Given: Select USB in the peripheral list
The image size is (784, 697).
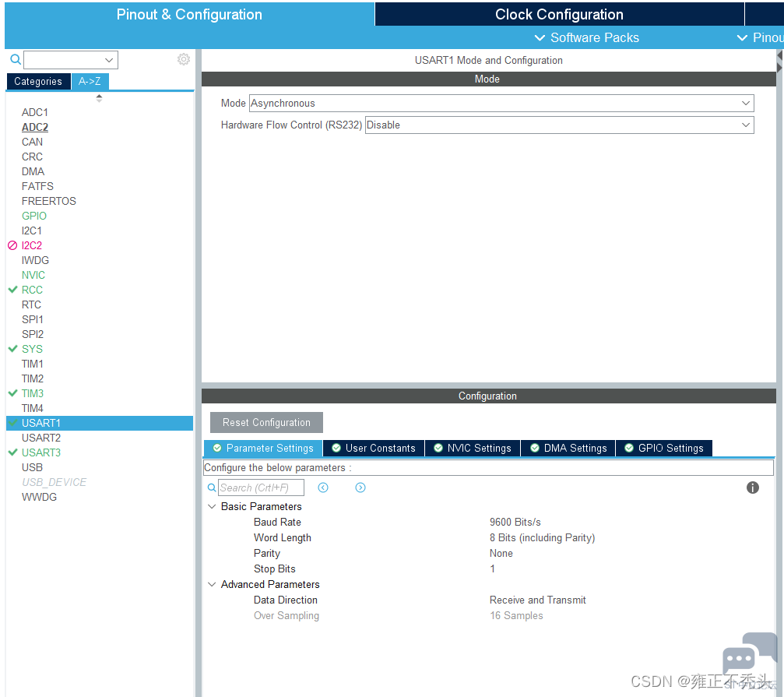Looking at the screenshot, I should coord(32,467).
